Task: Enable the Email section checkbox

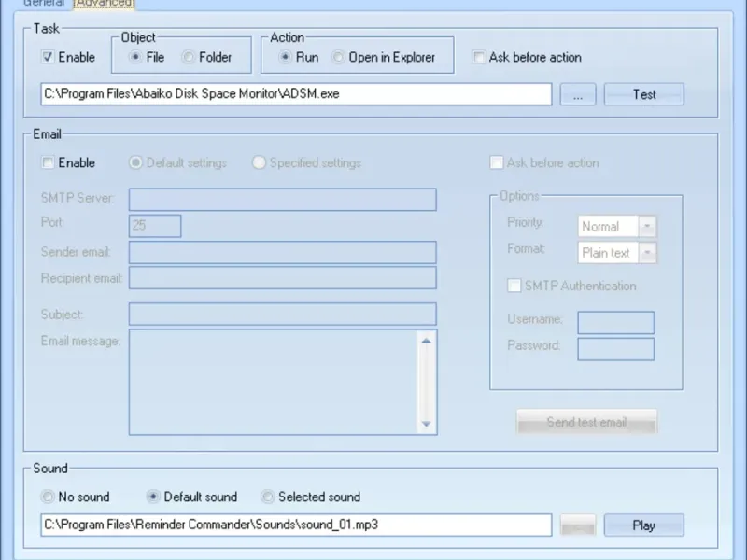Action: point(48,162)
